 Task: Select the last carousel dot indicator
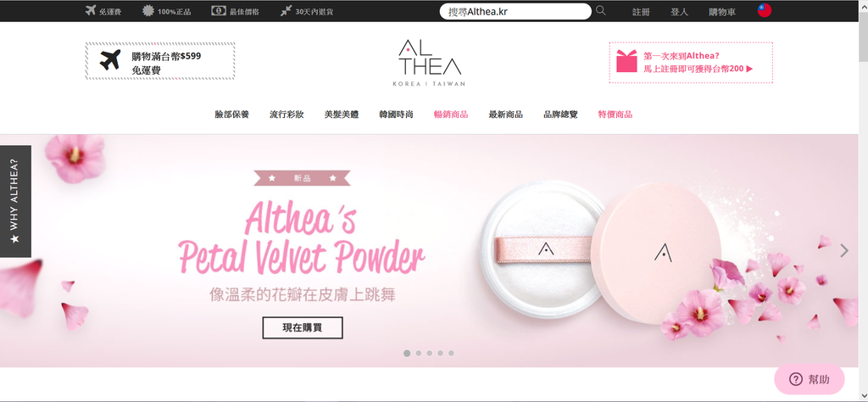(451, 354)
